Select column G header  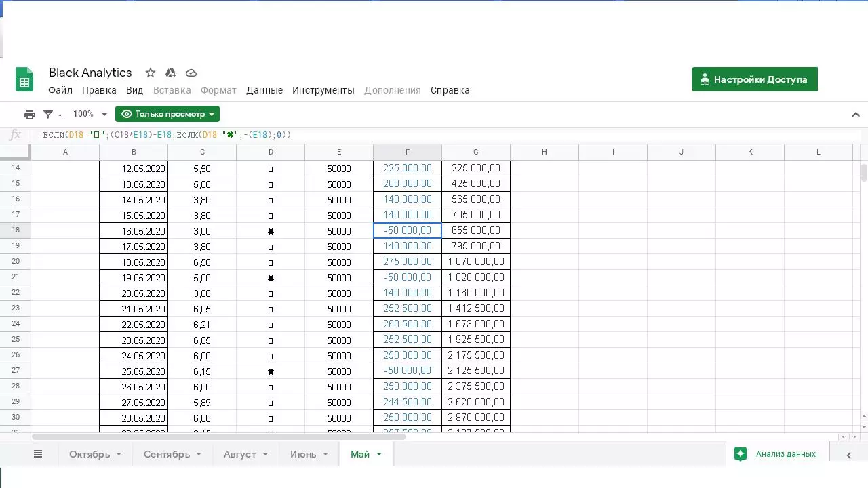(476, 152)
